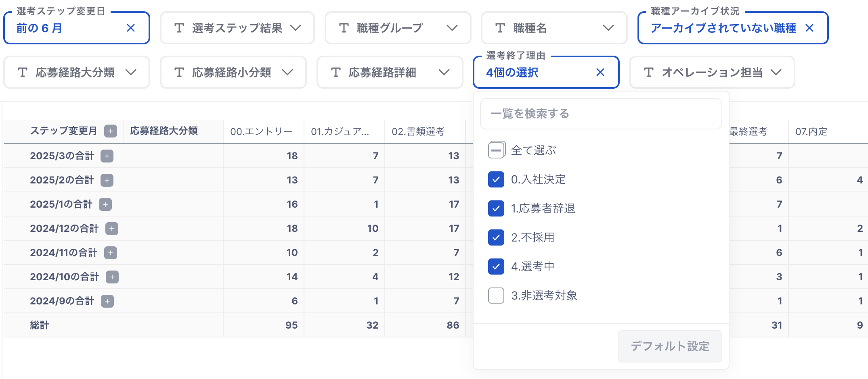The image size is (868, 379).
Task: Expand the ステップ変更月 column plus icon
Action: tap(110, 131)
